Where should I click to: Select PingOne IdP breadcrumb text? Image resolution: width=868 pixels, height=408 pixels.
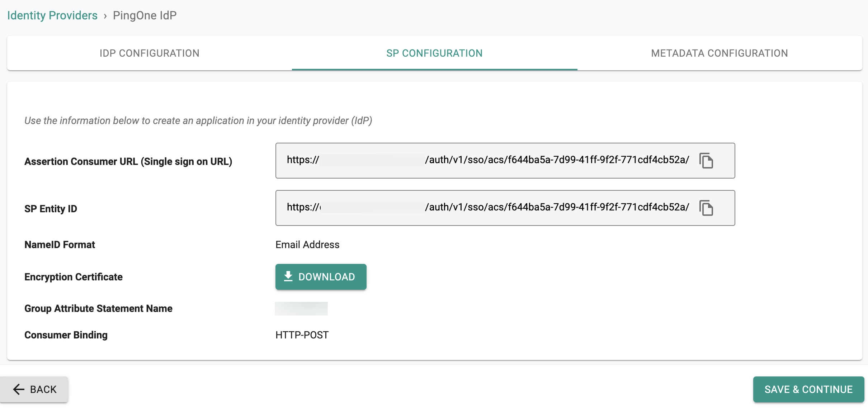[x=145, y=15]
